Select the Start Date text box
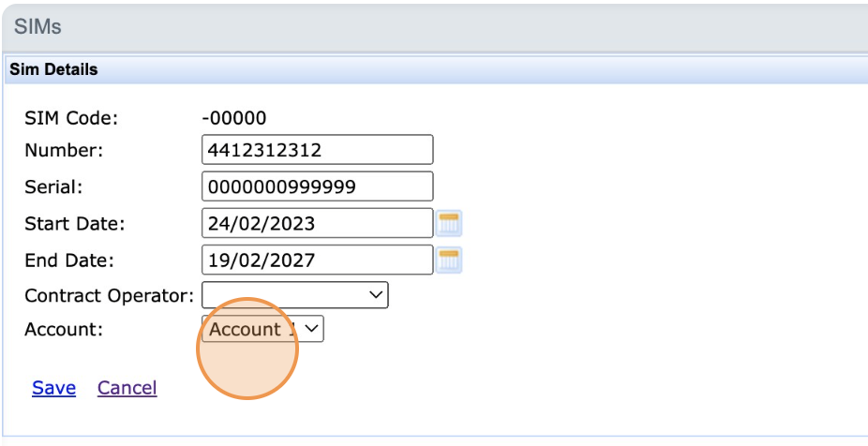868x446 pixels. point(317,223)
